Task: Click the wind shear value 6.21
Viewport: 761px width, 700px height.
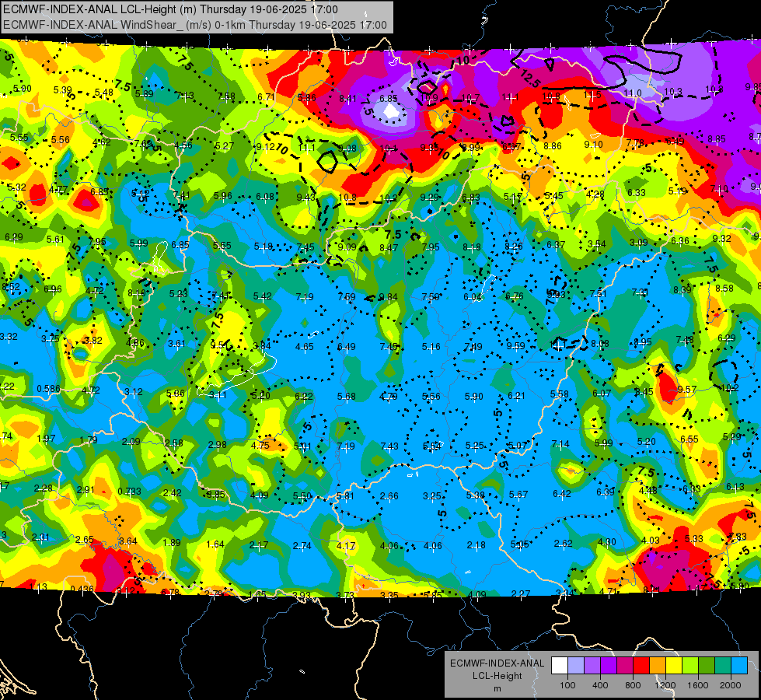Action: click(516, 396)
